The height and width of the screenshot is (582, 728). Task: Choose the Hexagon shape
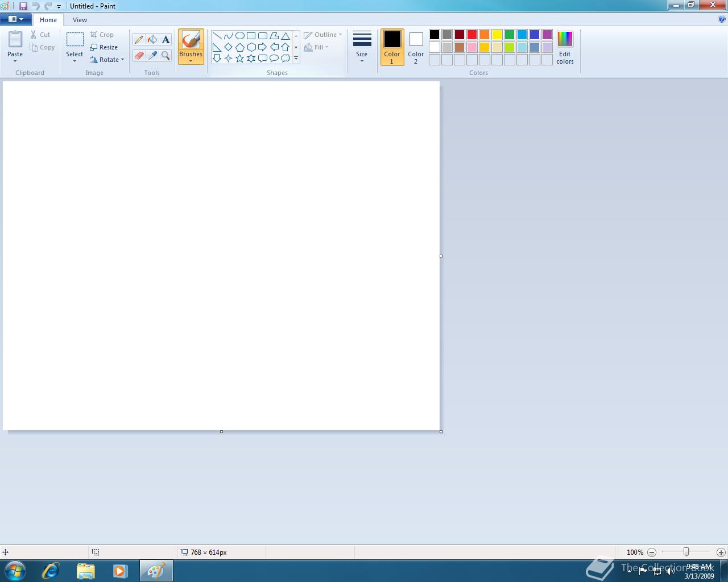(251, 47)
